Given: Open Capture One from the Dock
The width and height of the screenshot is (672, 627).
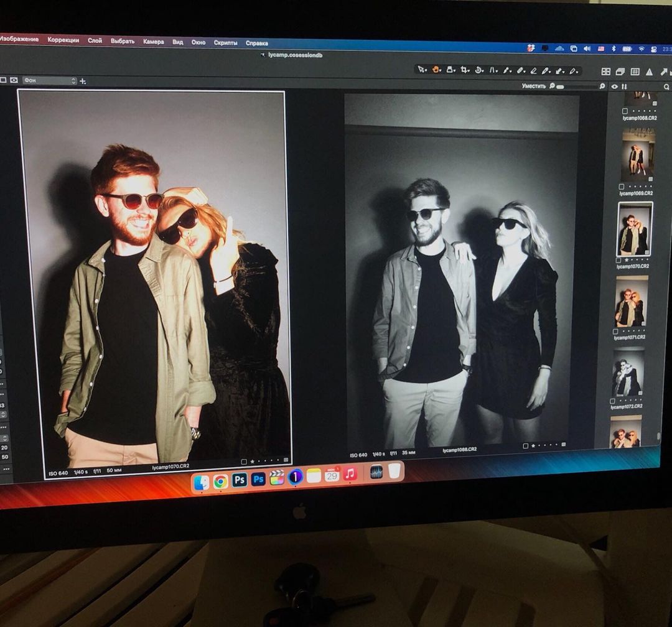Looking at the screenshot, I should point(296,477).
